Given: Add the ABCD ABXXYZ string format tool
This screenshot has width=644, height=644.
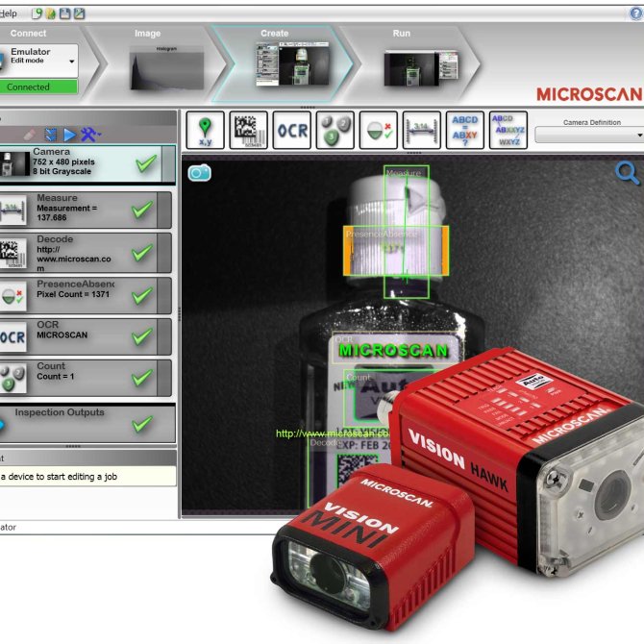Looking at the screenshot, I should point(508,130).
